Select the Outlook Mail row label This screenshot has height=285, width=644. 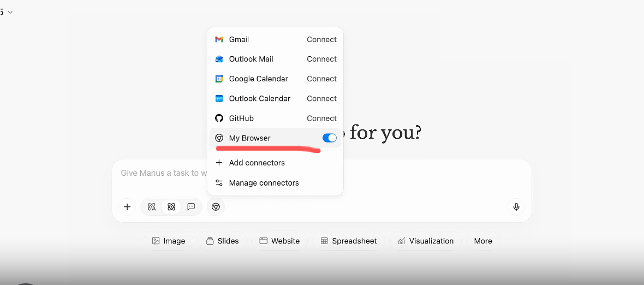(251, 59)
